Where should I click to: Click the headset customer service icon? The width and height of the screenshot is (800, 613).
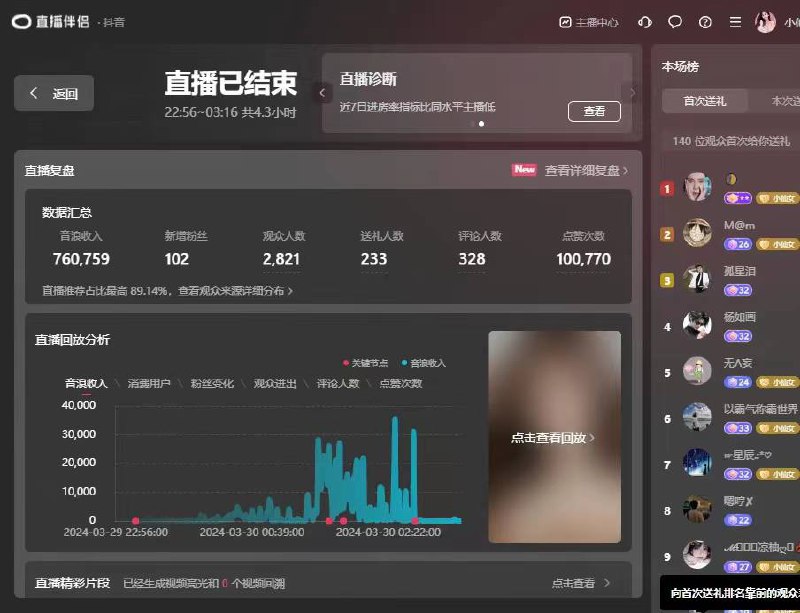tap(643, 20)
